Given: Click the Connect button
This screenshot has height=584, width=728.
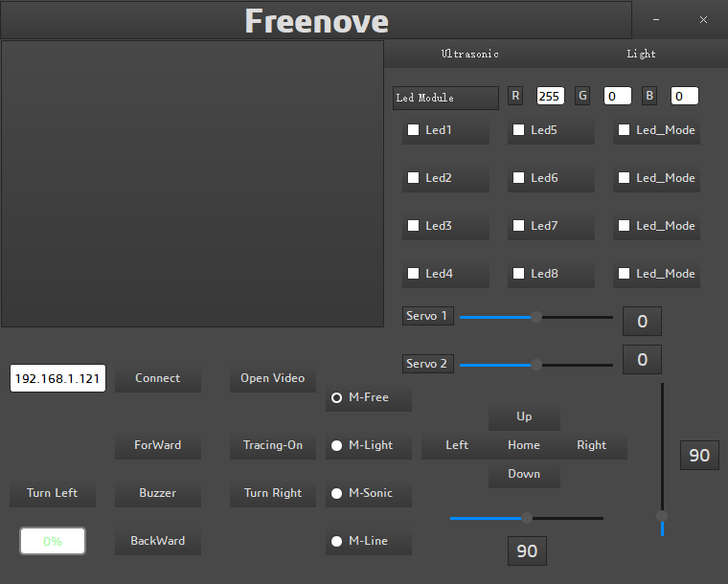Looking at the screenshot, I should [x=158, y=378].
